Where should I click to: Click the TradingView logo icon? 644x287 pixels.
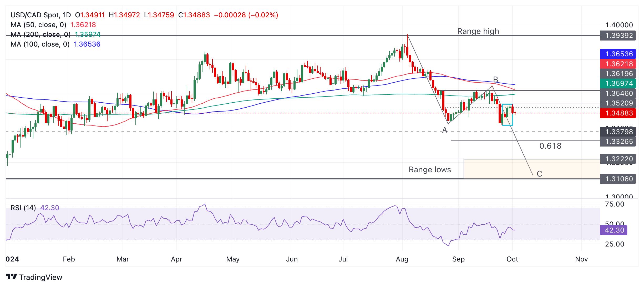[11, 277]
